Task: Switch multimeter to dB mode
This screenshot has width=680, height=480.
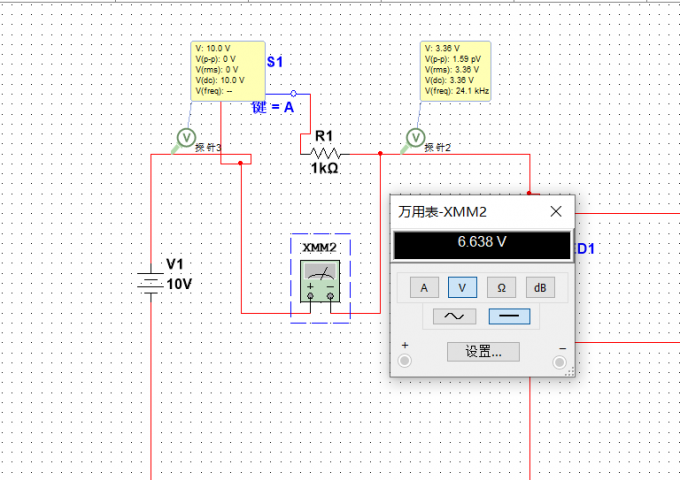Action: pos(540,287)
